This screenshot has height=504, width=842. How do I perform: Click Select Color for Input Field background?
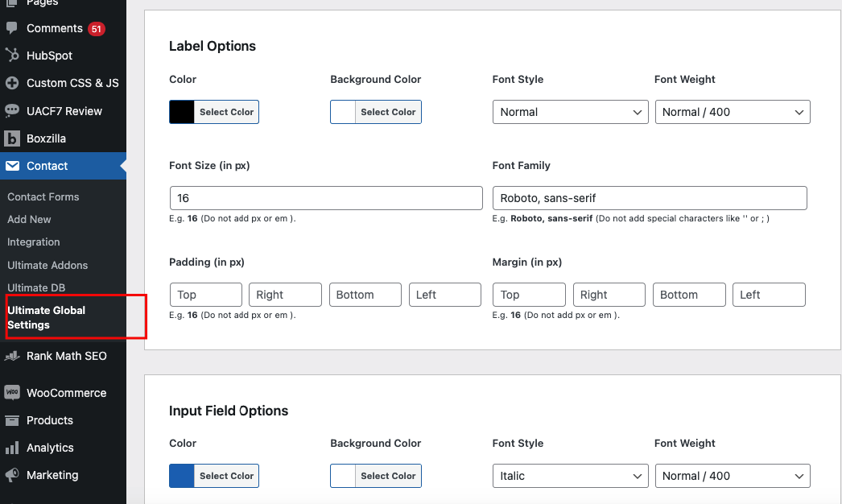click(x=388, y=476)
